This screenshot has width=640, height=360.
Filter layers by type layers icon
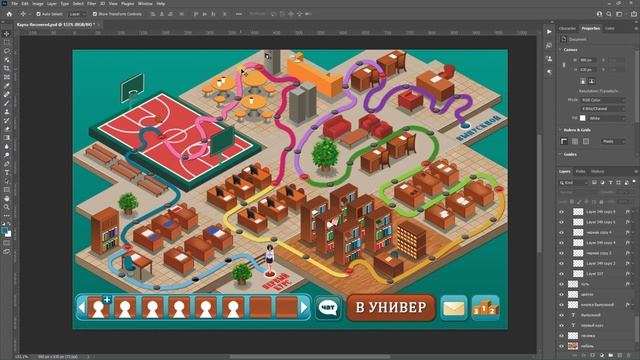tap(611, 182)
